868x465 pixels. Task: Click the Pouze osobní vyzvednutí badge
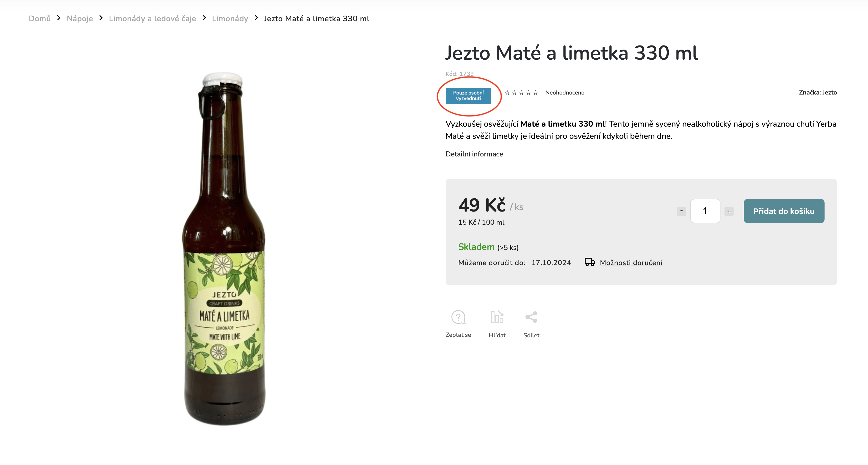(468, 96)
